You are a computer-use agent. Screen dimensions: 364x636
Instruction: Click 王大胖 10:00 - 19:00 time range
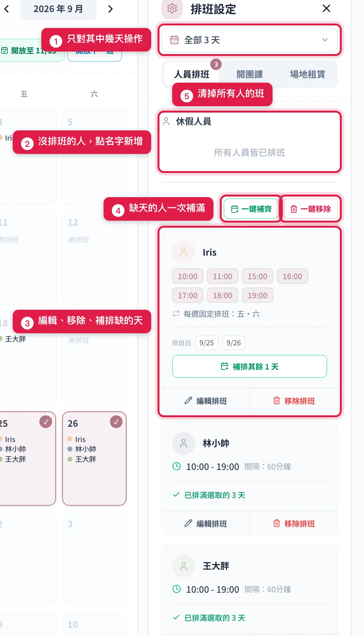click(x=212, y=590)
